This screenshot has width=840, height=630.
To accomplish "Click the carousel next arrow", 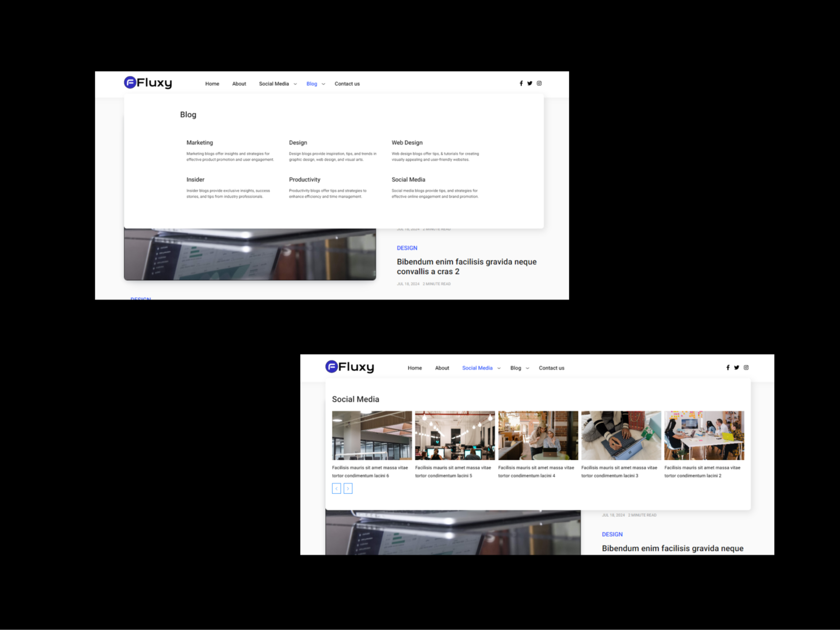I will (x=348, y=488).
